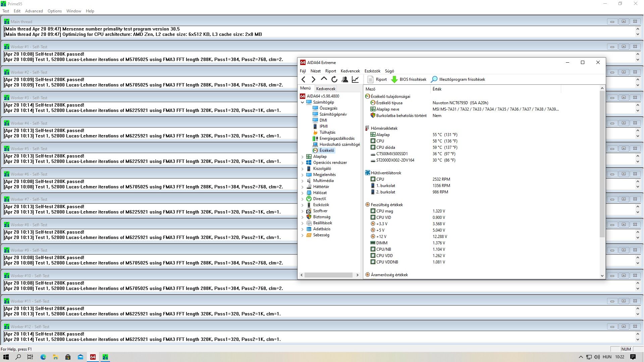Open Windows Start menu
The image size is (644, 362).
tap(6, 357)
